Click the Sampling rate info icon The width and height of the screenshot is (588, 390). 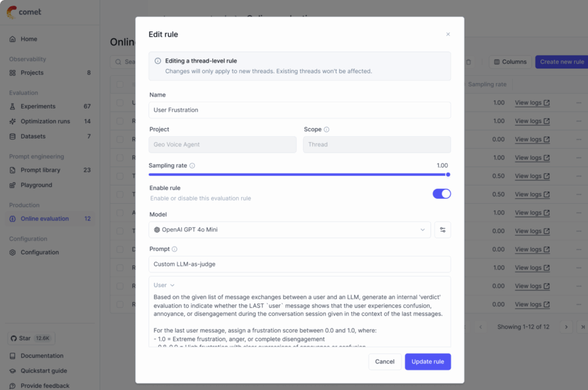(x=192, y=165)
